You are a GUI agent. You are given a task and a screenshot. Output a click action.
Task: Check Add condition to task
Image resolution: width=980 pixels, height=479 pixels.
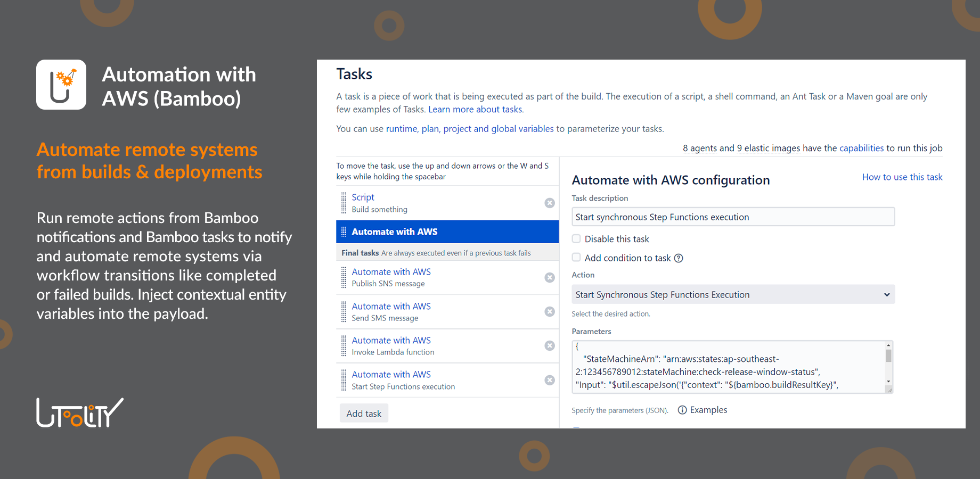(x=576, y=258)
